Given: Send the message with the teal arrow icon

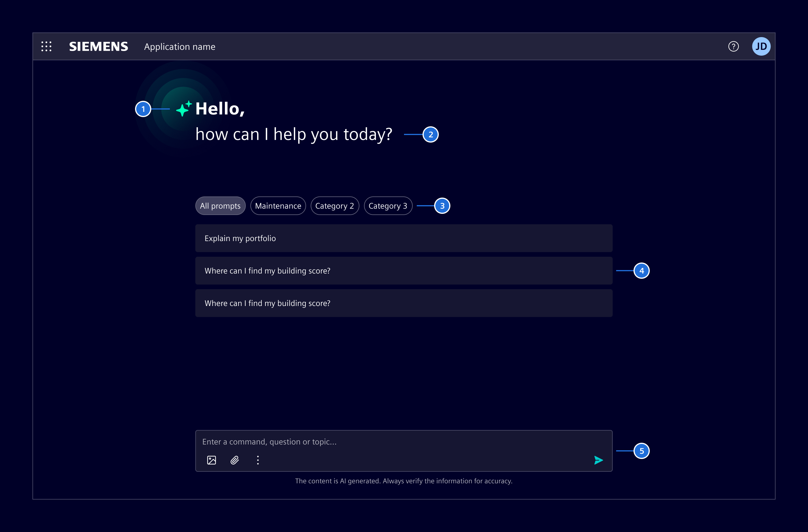Looking at the screenshot, I should click(598, 460).
